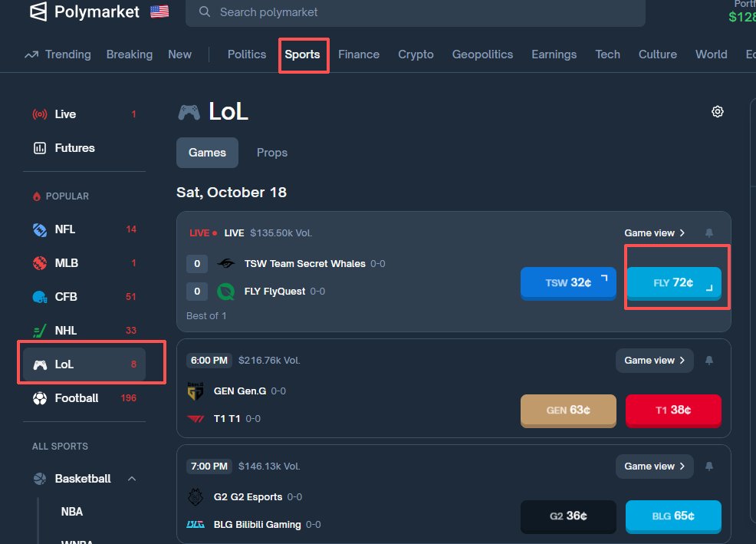
Task: Switch to the Props tab
Action: pos(272,153)
